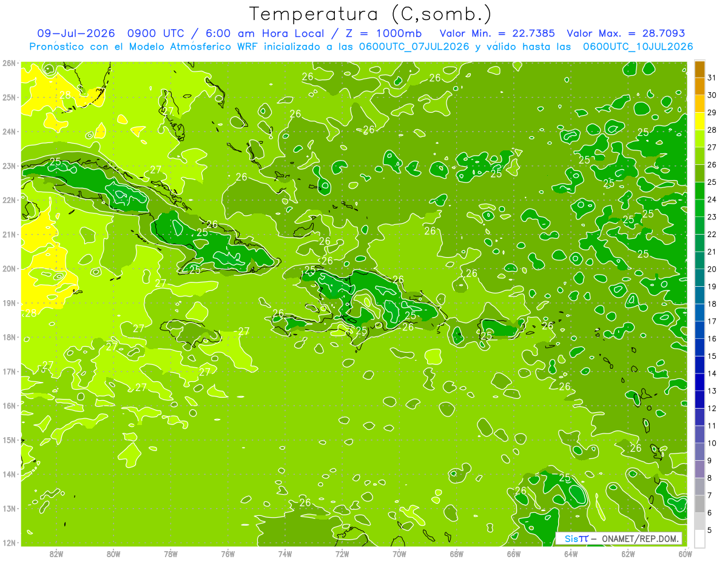Click the "80W" longitude axis label
The width and height of the screenshot is (728, 562).
click(x=113, y=554)
